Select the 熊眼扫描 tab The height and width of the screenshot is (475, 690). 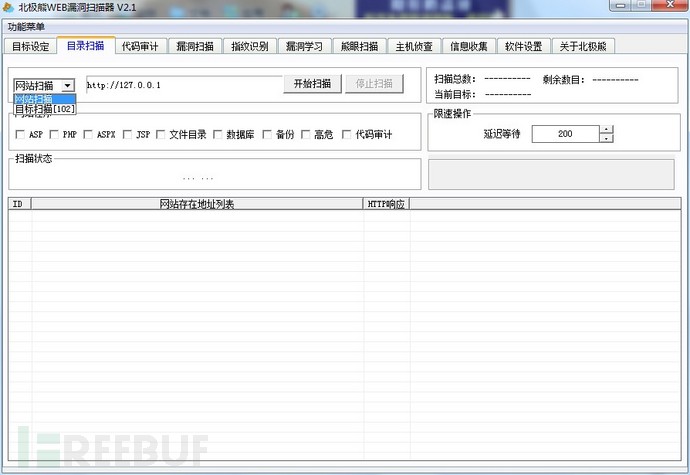pyautogui.click(x=359, y=47)
